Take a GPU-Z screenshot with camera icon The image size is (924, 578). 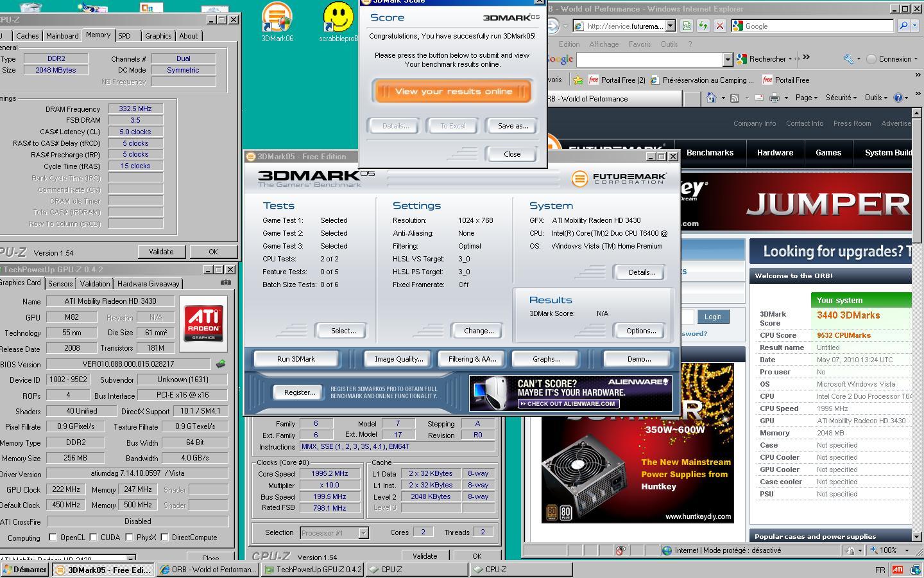click(x=226, y=283)
